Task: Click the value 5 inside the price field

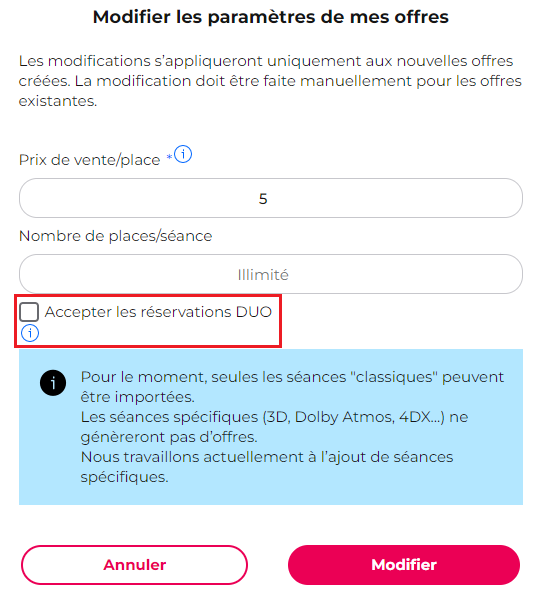Action: click(x=263, y=199)
